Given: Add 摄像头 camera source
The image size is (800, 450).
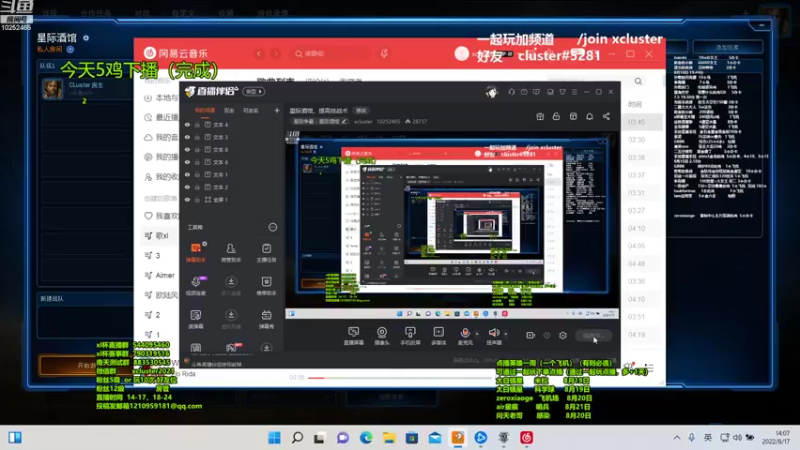Looking at the screenshot, I should [x=382, y=336].
